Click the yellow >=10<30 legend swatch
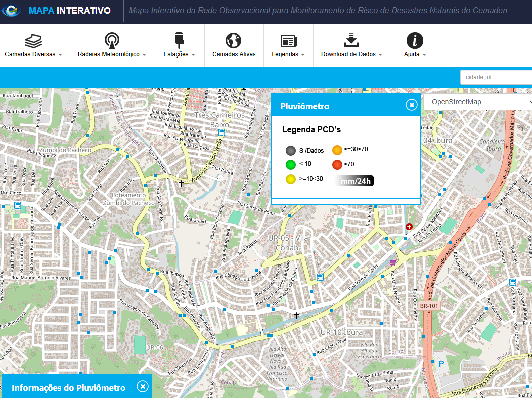The width and height of the screenshot is (532, 398). (291, 179)
